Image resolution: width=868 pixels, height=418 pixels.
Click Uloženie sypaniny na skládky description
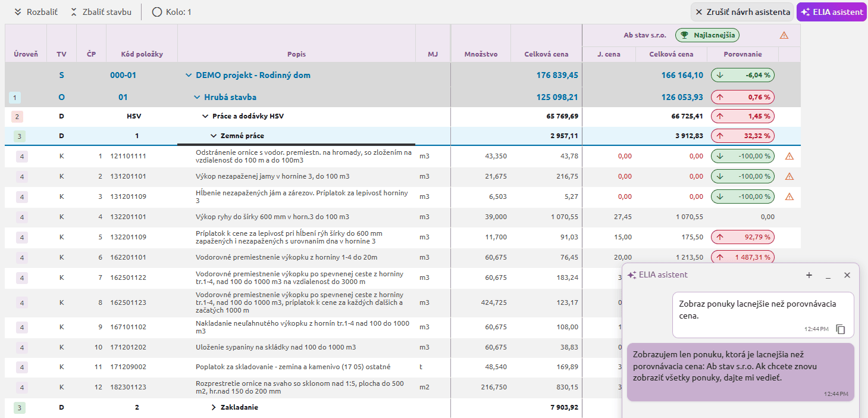click(276, 347)
